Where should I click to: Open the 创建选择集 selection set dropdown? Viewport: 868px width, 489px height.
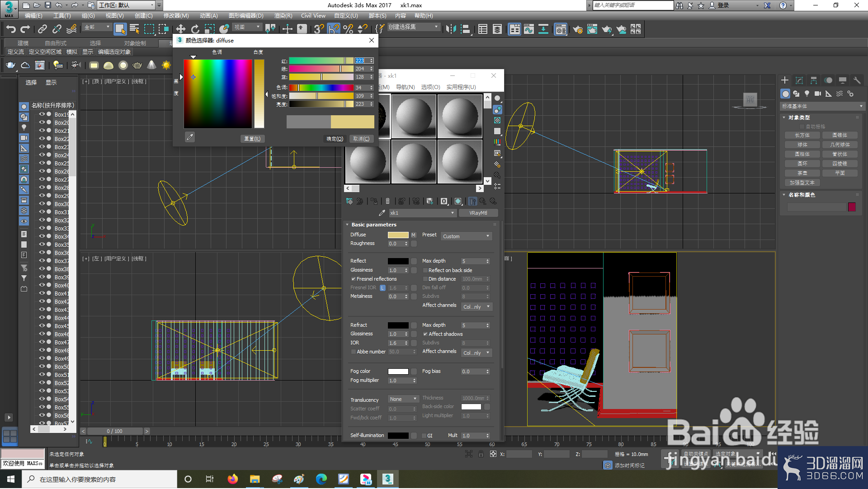414,27
